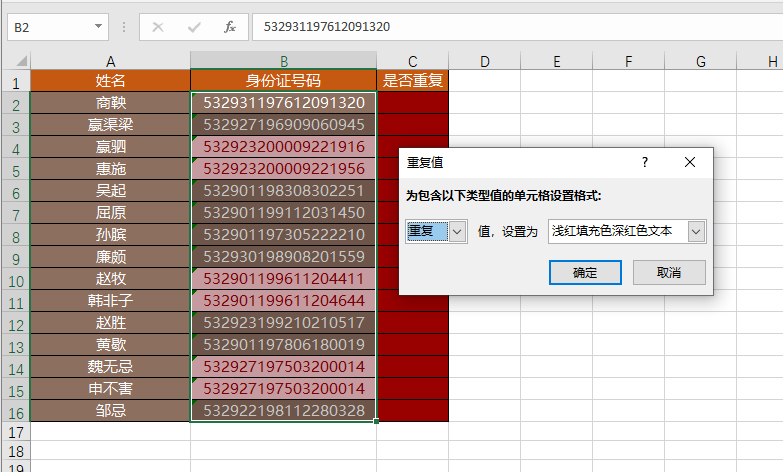Click the cell containing 黄歇
783x472 pixels.
[x=110, y=344]
